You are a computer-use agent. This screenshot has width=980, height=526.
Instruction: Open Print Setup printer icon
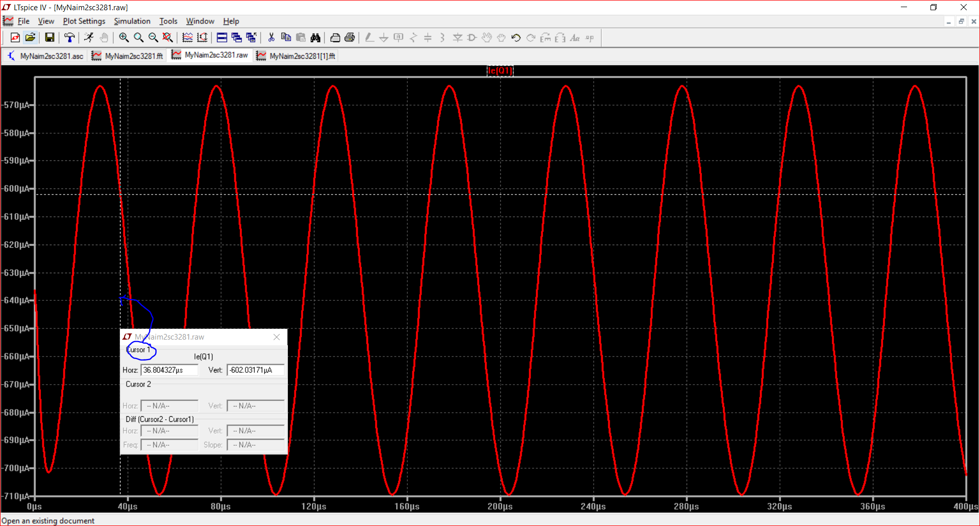pos(335,37)
